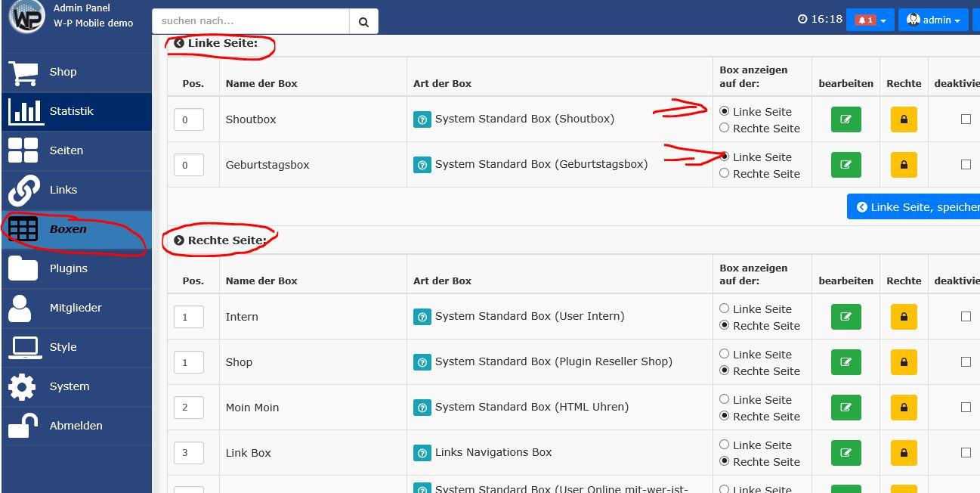Click the help icon next to Links Navigations Box
The image size is (980, 493).
point(422,453)
